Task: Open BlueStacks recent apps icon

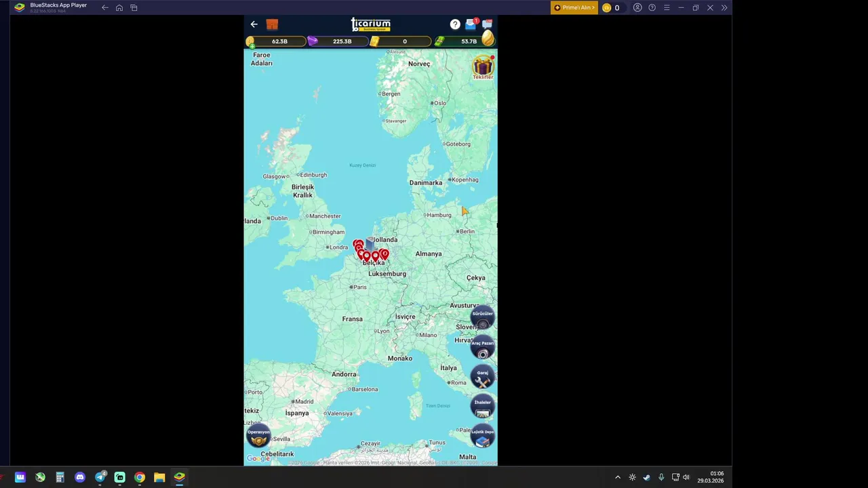Action: [x=134, y=7]
